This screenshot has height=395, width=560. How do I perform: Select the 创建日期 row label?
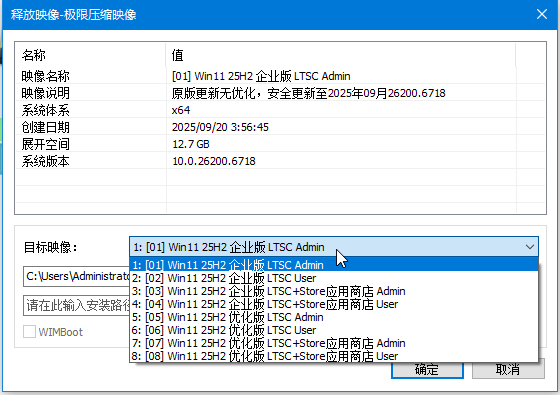tap(45, 127)
